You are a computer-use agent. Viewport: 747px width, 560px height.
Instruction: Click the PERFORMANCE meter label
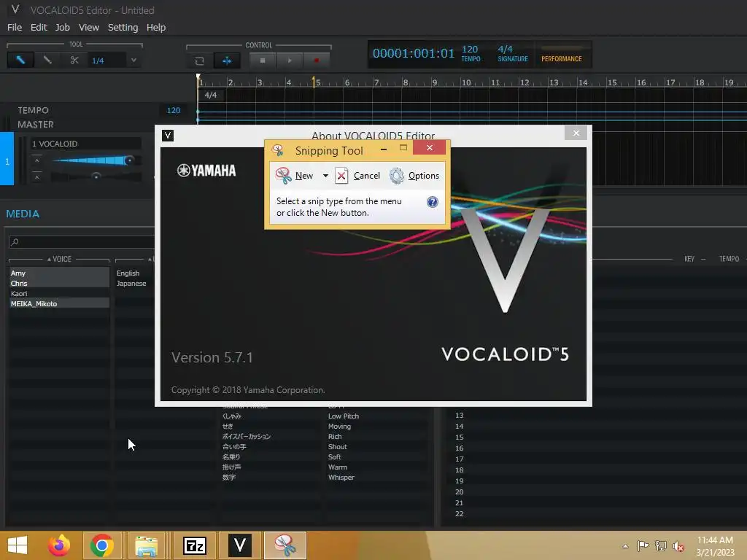click(561, 58)
